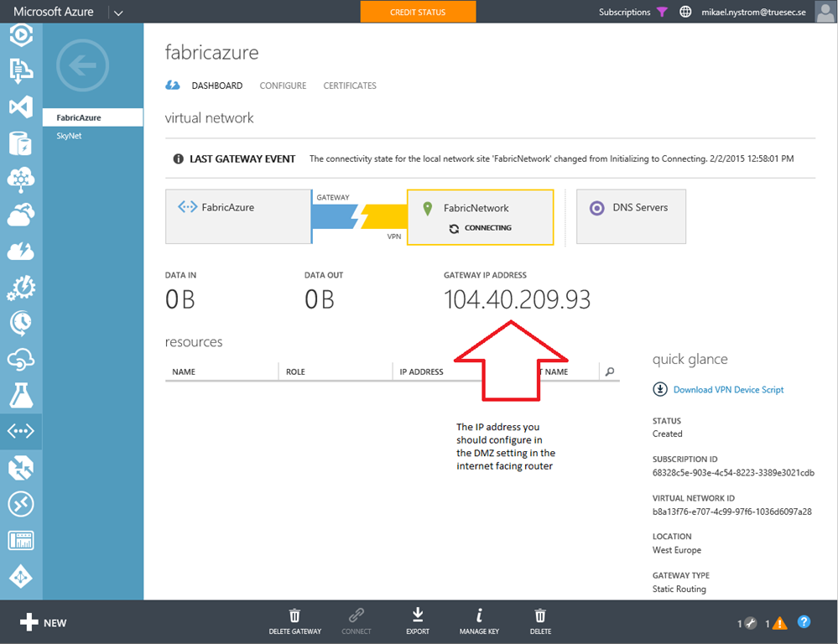This screenshot has height=644, width=838.
Task: Click the flask icon in sidebar
Action: tap(21, 395)
